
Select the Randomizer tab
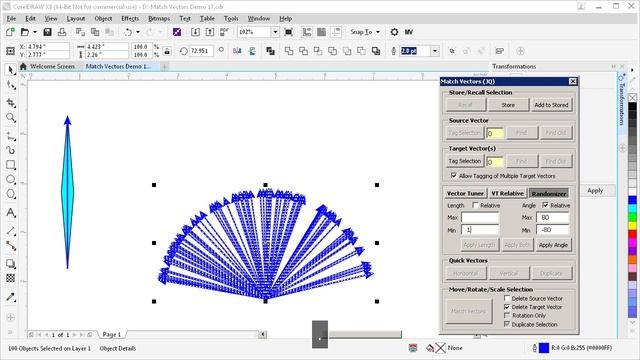point(549,193)
